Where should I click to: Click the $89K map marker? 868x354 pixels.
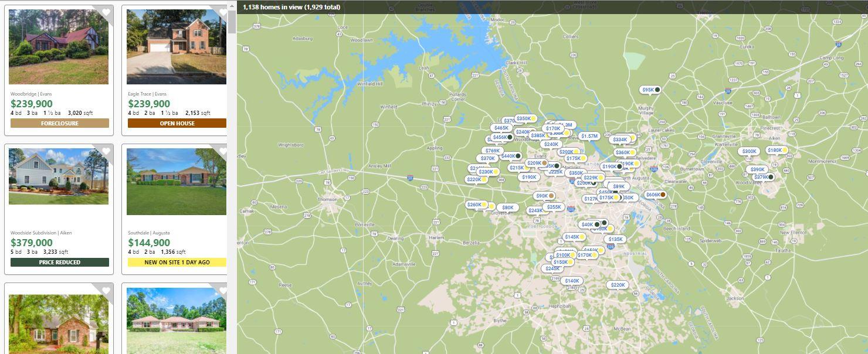click(619, 186)
